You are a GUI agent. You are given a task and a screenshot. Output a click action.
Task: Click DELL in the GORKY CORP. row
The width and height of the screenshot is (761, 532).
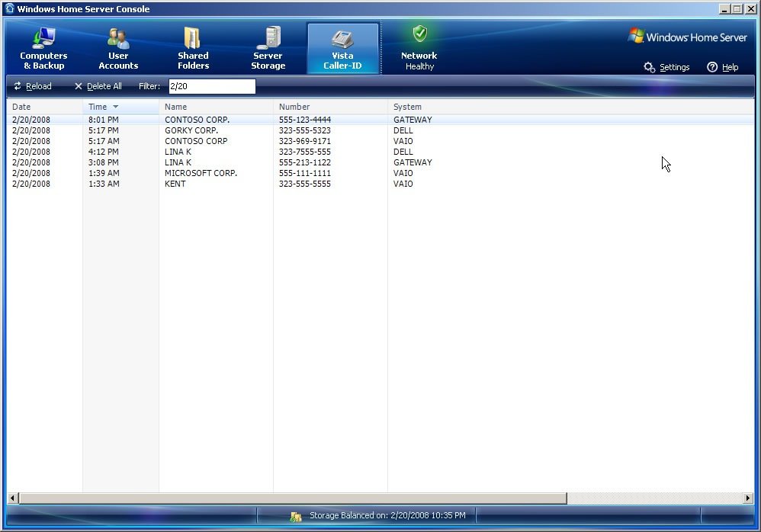[403, 130]
